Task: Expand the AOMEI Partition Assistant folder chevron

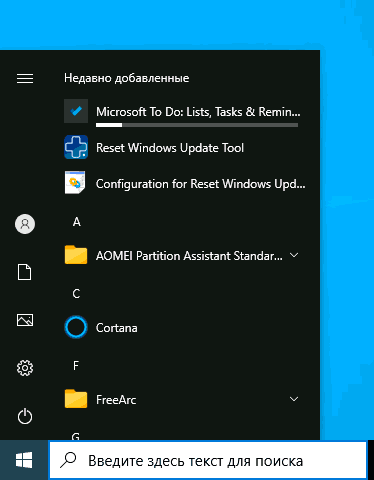Action: (294, 255)
